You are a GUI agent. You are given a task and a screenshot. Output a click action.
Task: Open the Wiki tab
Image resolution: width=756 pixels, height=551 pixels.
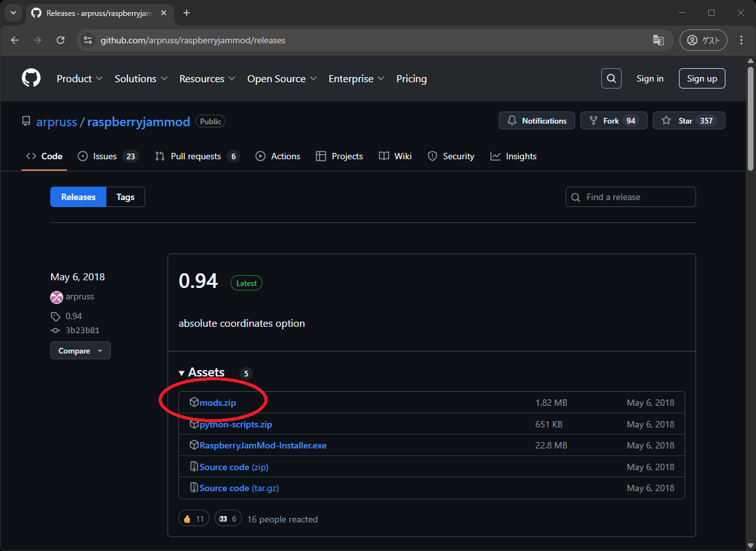point(396,156)
